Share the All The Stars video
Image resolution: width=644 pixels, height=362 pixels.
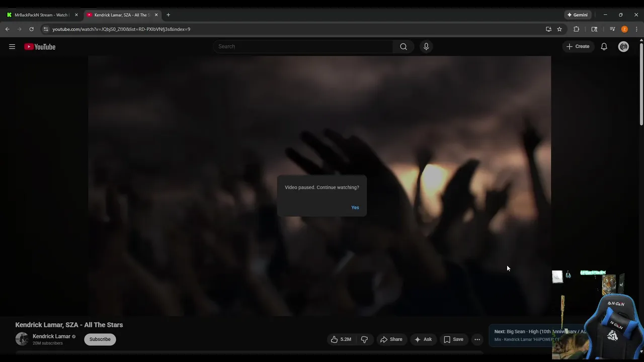391,339
